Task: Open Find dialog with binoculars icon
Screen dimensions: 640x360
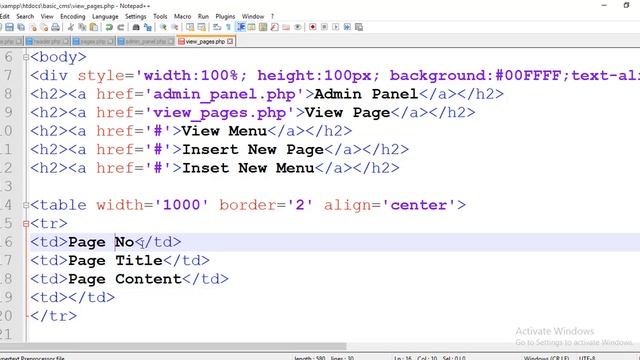Action: tap(136, 27)
